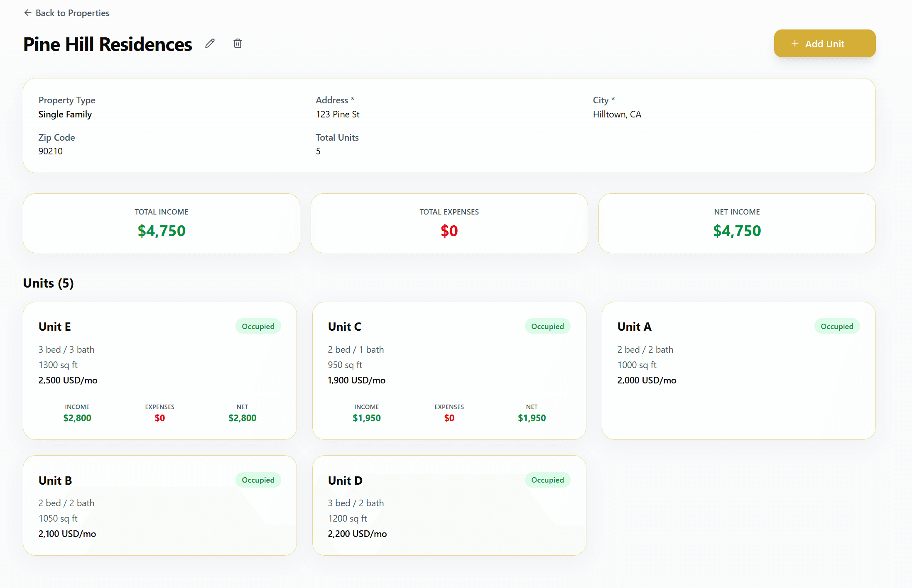
Task: Click the Occupied badge on Unit A
Action: click(x=837, y=326)
